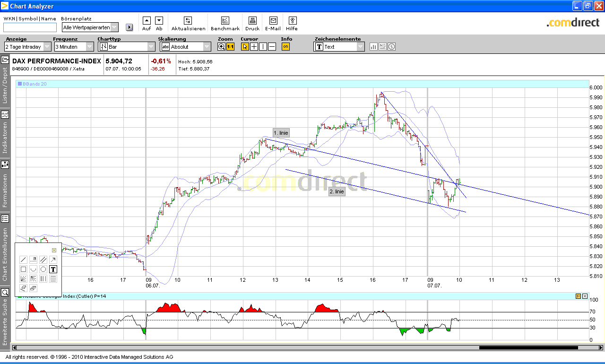Select the trend line drawing tool
The height and width of the screenshot is (364, 605).
click(x=23, y=260)
